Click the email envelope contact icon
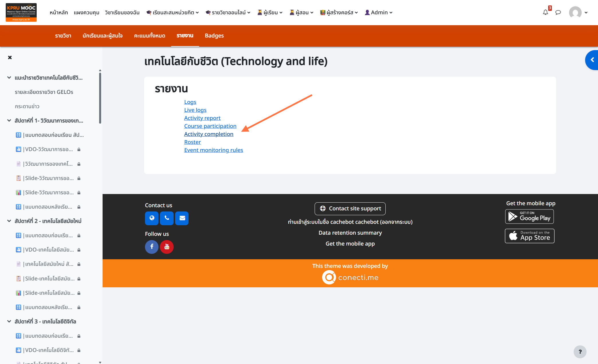The height and width of the screenshot is (364, 598). coord(182,218)
